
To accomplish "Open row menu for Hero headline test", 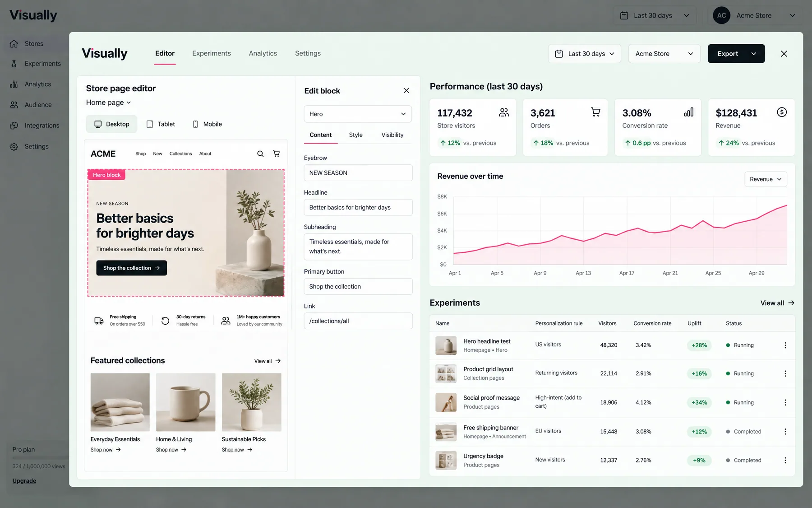I will (785, 345).
